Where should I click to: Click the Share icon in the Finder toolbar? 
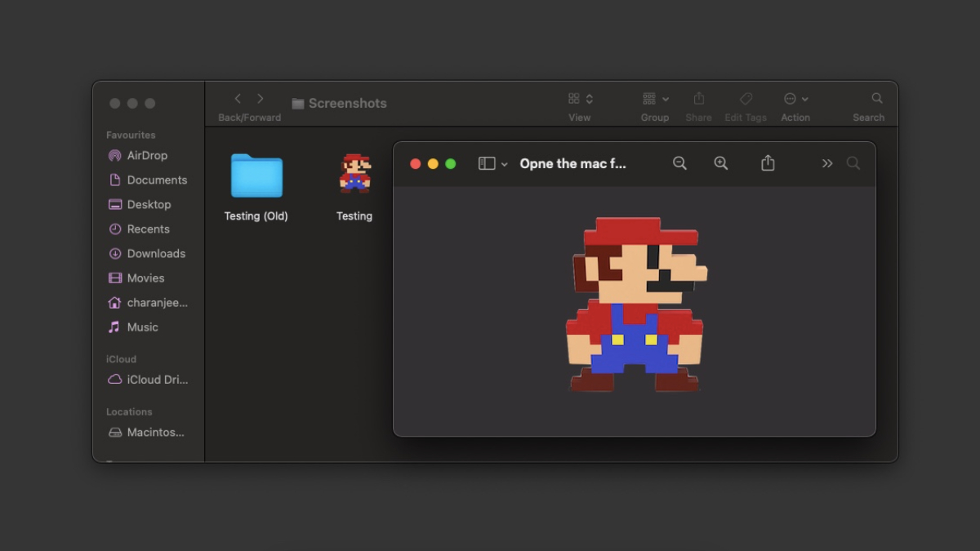[x=699, y=98]
